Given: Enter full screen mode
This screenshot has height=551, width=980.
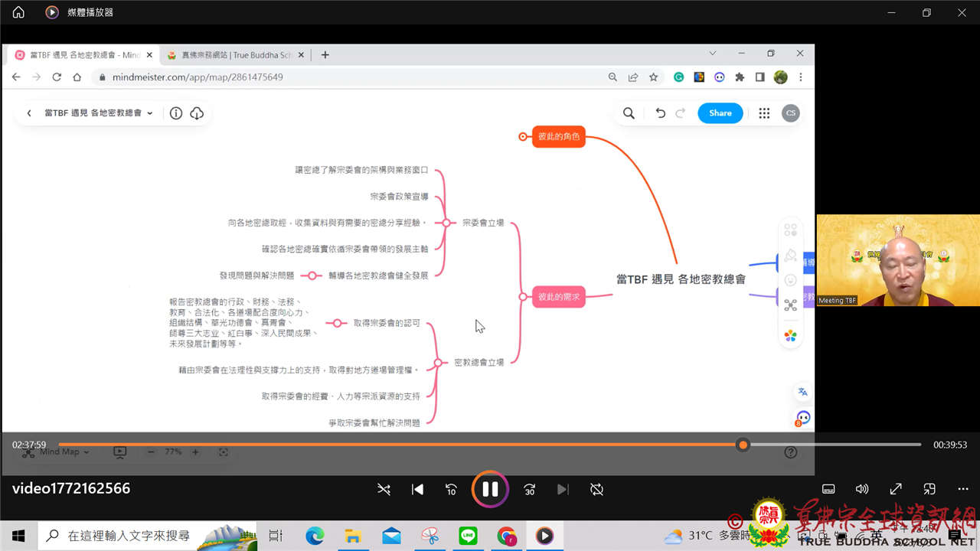Looking at the screenshot, I should pyautogui.click(x=896, y=489).
